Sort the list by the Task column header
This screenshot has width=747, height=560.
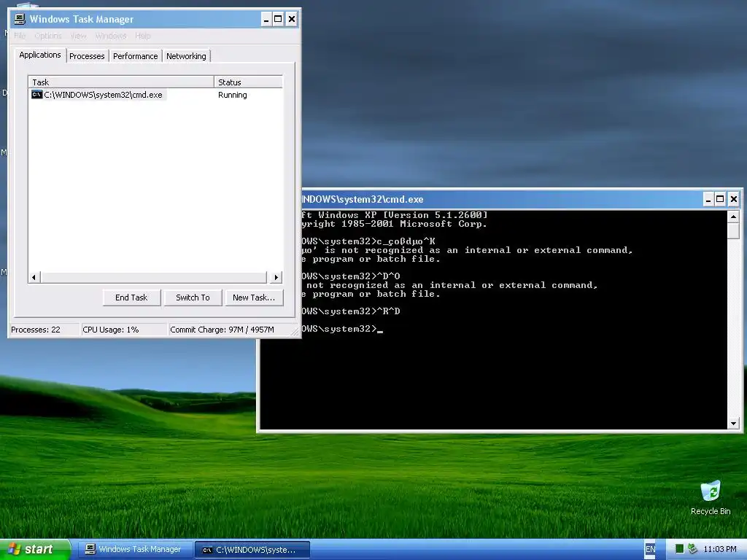click(121, 82)
